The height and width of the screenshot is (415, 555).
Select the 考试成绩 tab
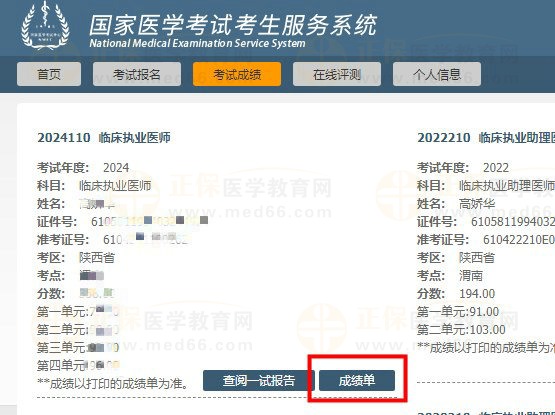pyautogui.click(x=237, y=74)
